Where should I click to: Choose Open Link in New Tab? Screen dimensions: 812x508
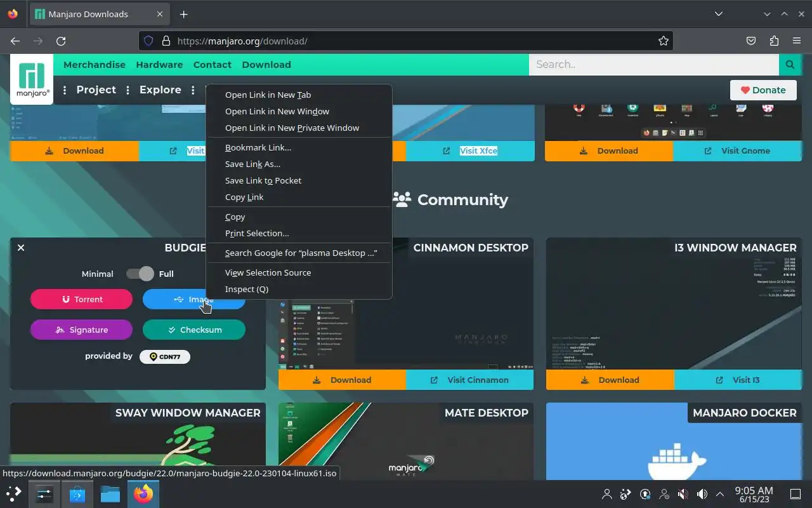[x=299, y=95]
